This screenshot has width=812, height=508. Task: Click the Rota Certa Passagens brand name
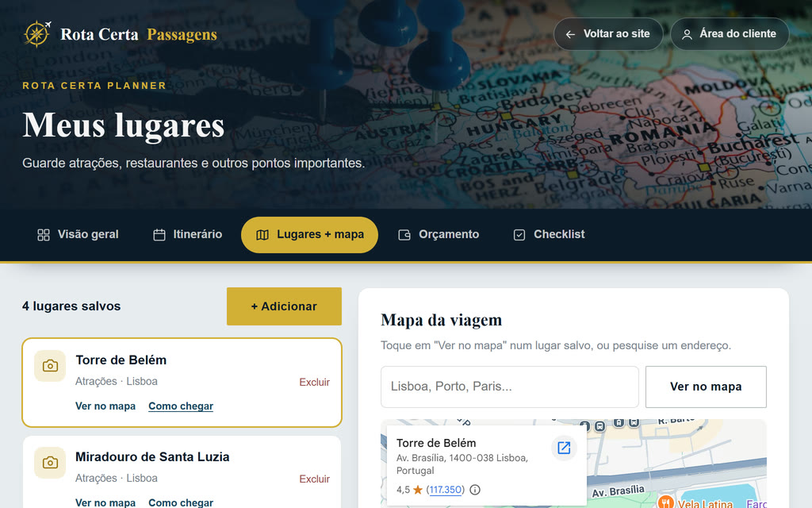coord(139,34)
